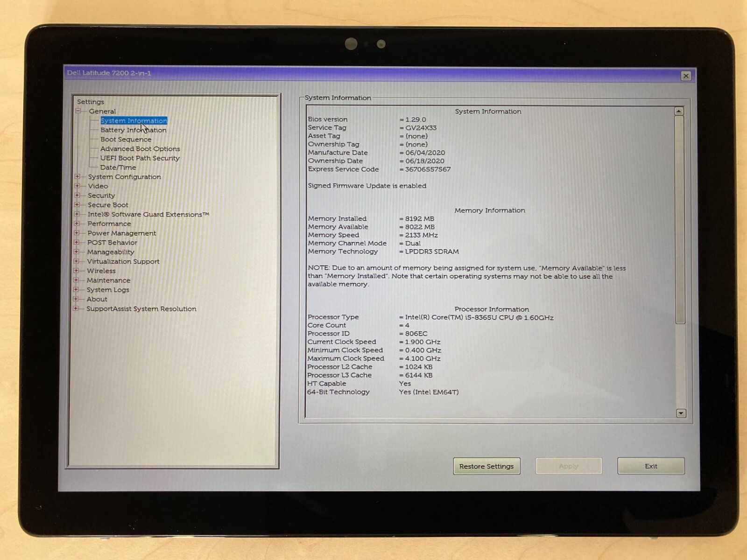This screenshot has height=560, width=747.
Task: Open Date/Time settings
Action: (118, 167)
